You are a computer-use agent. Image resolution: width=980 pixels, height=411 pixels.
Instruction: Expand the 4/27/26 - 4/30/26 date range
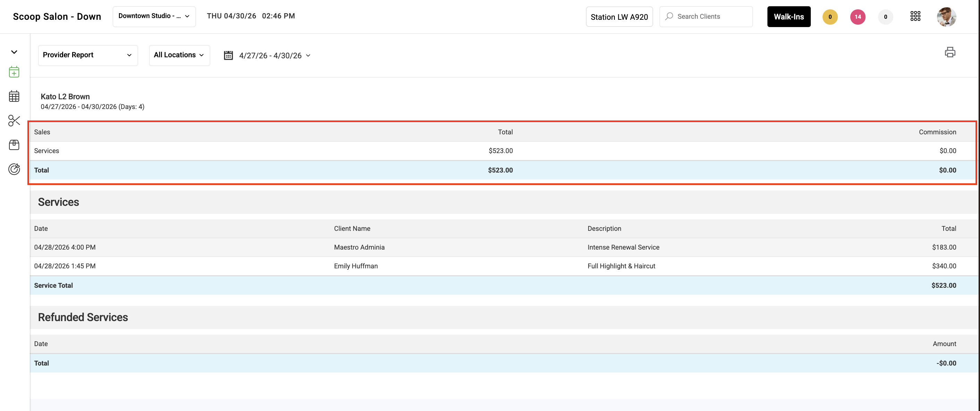pyautogui.click(x=275, y=56)
